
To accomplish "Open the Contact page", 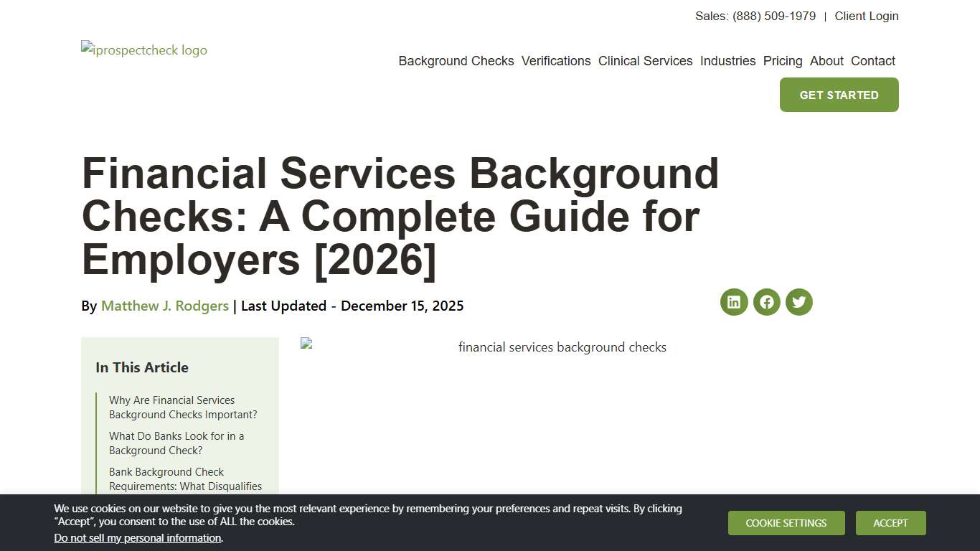I will [873, 61].
